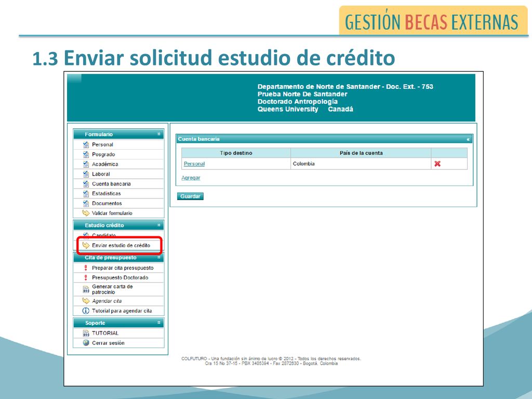This screenshot has width=532, height=399.
Task: Click the Agregar link
Action: tap(191, 178)
